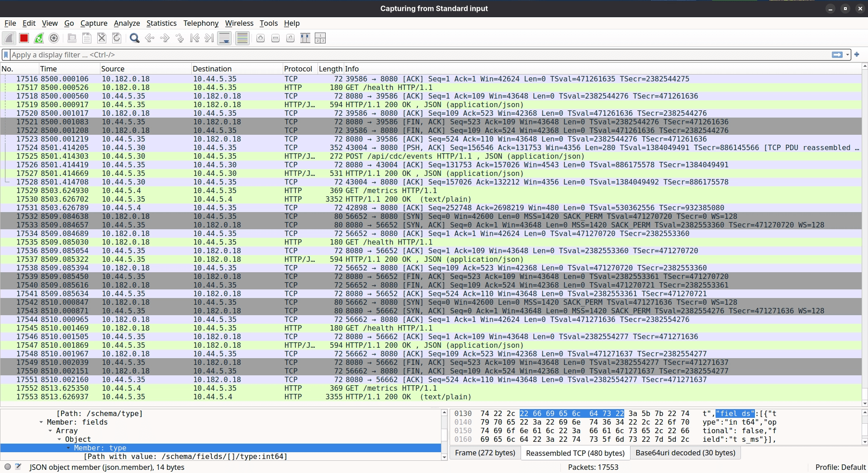Select packet 17529 GET /metrics
Viewport: 868px width, 473px height.
pyautogui.click(x=431, y=190)
